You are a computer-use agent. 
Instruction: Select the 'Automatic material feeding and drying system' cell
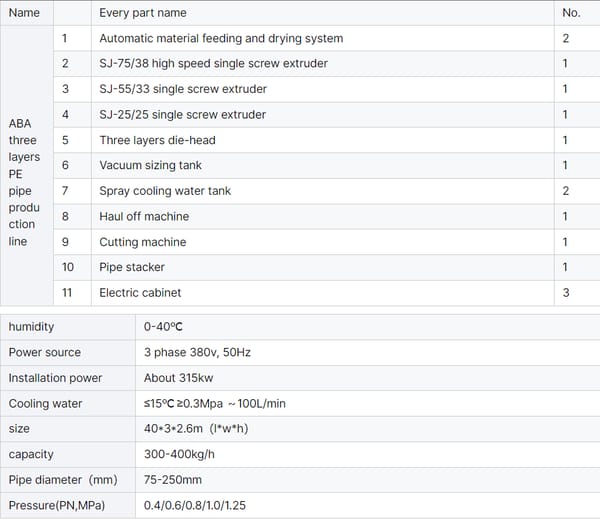point(221,38)
